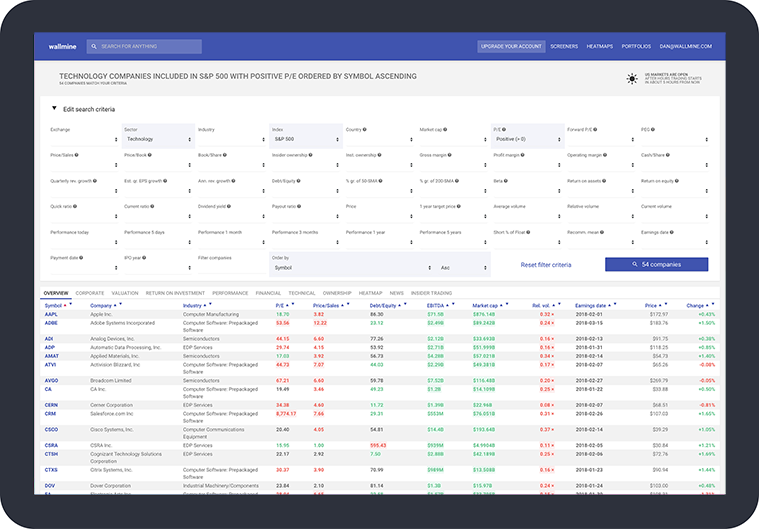759x529 pixels.
Task: Click help icon next to Operating margin
Action: 605,155
